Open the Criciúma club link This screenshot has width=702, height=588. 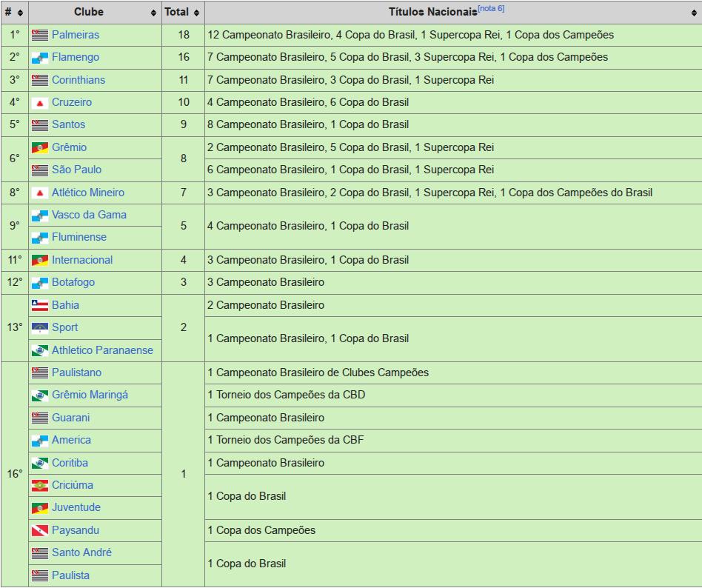pos(73,485)
